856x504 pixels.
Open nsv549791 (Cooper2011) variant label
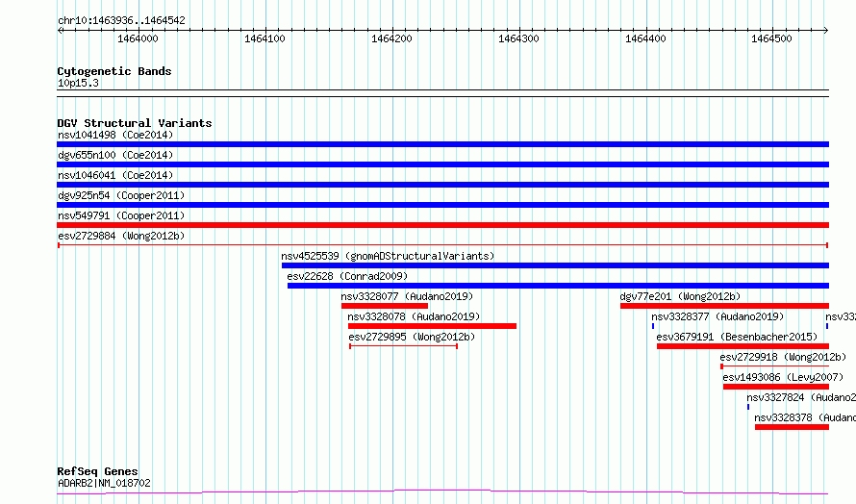pos(121,215)
